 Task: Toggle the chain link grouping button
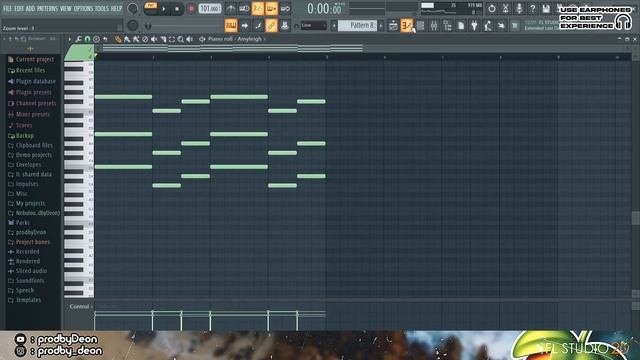tap(271, 26)
